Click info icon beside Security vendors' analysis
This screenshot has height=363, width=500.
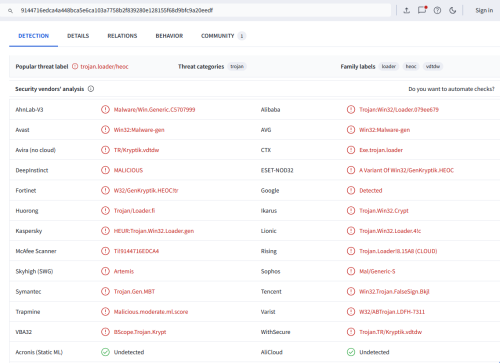click(91, 89)
